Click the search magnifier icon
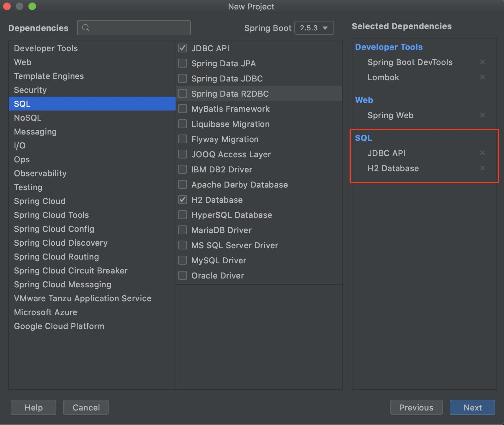504x425 pixels. pyautogui.click(x=86, y=28)
